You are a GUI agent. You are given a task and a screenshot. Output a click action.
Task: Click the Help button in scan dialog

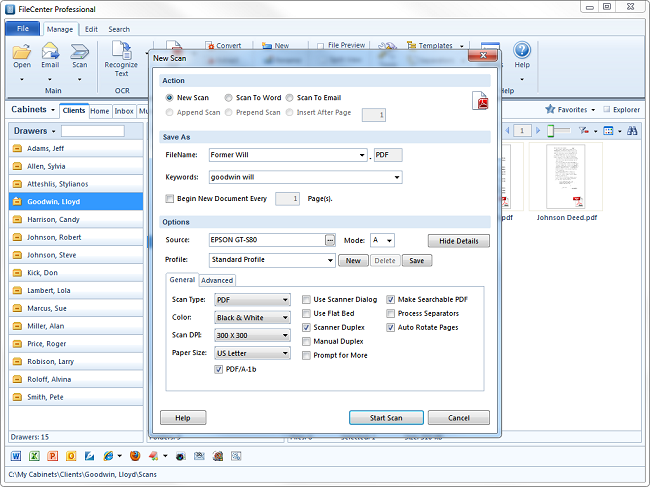point(183,418)
